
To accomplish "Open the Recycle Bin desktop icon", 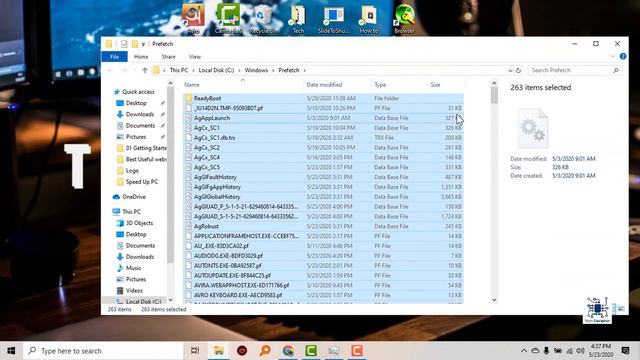I will click(263, 19).
